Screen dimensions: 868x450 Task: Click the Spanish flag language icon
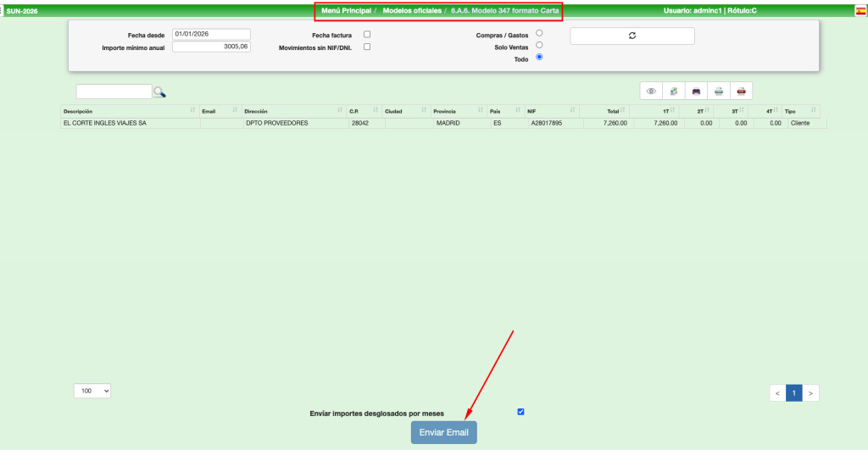tap(860, 11)
